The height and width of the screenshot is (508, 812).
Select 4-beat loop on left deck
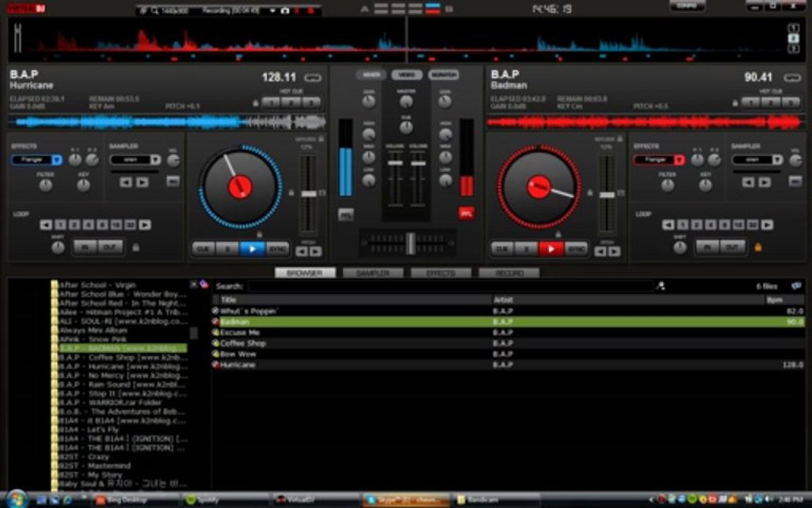(89, 224)
